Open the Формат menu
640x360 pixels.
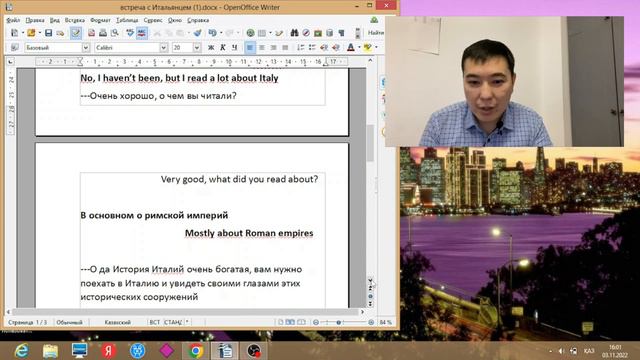point(100,20)
